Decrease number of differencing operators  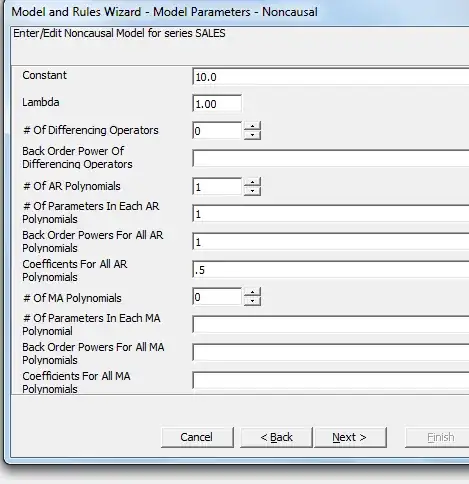pyautogui.click(x=252, y=135)
